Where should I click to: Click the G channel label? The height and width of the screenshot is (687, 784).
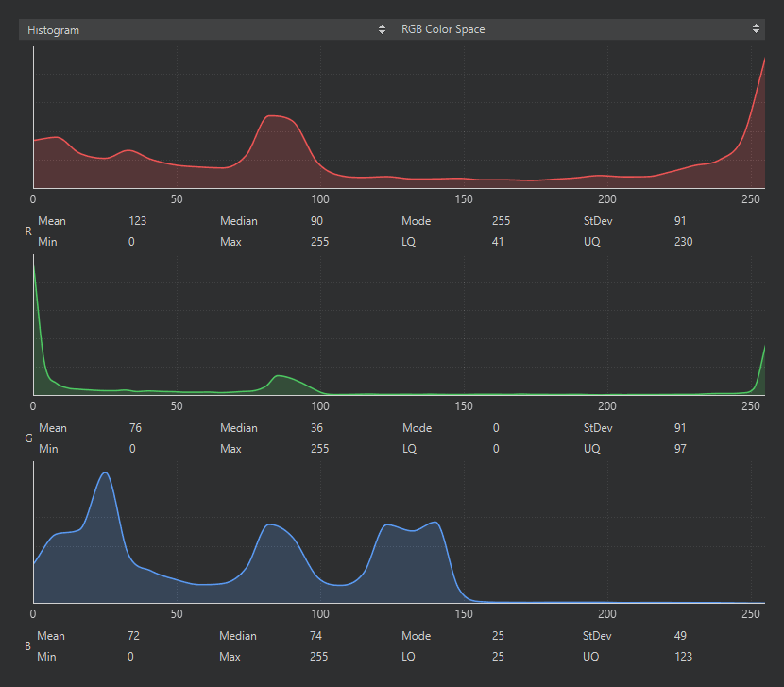pyautogui.click(x=28, y=438)
